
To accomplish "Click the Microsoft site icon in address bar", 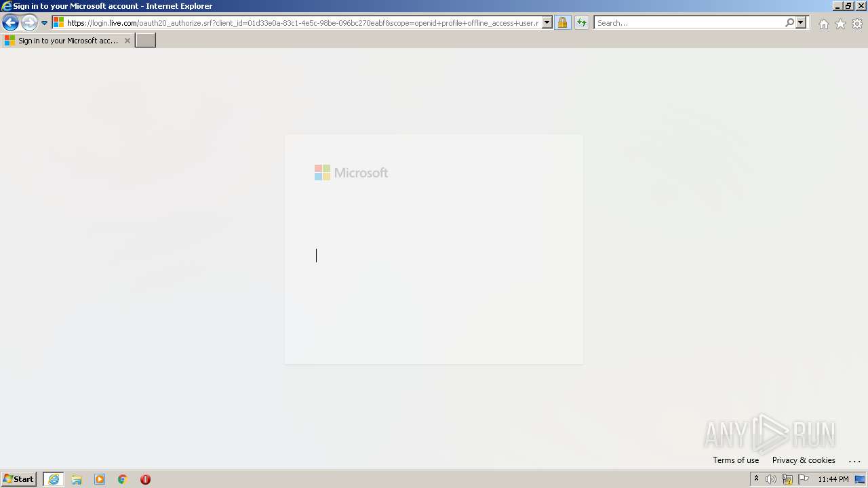I will [x=58, y=23].
